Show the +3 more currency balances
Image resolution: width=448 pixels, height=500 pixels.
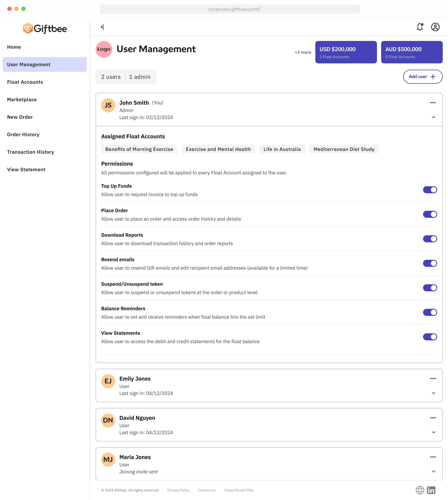pos(303,52)
